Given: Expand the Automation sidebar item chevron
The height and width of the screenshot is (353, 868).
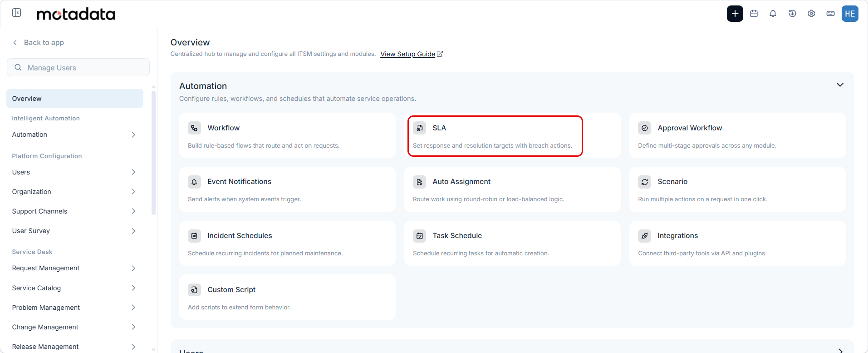Looking at the screenshot, I should click(133, 134).
